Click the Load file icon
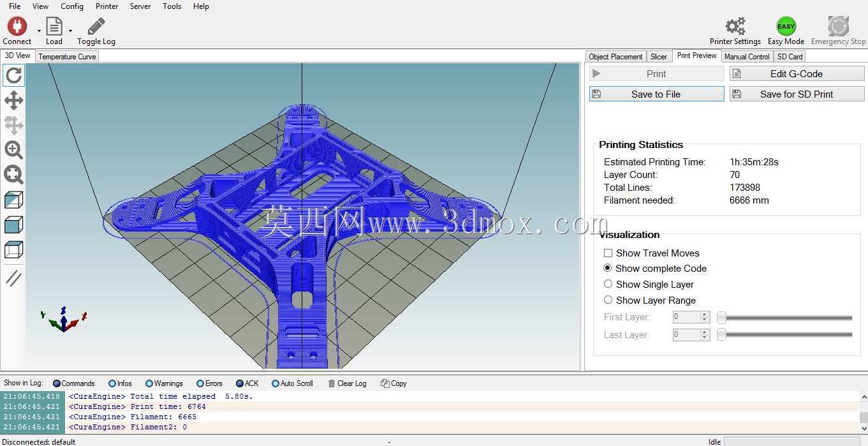The width and height of the screenshot is (868, 446). (54, 26)
